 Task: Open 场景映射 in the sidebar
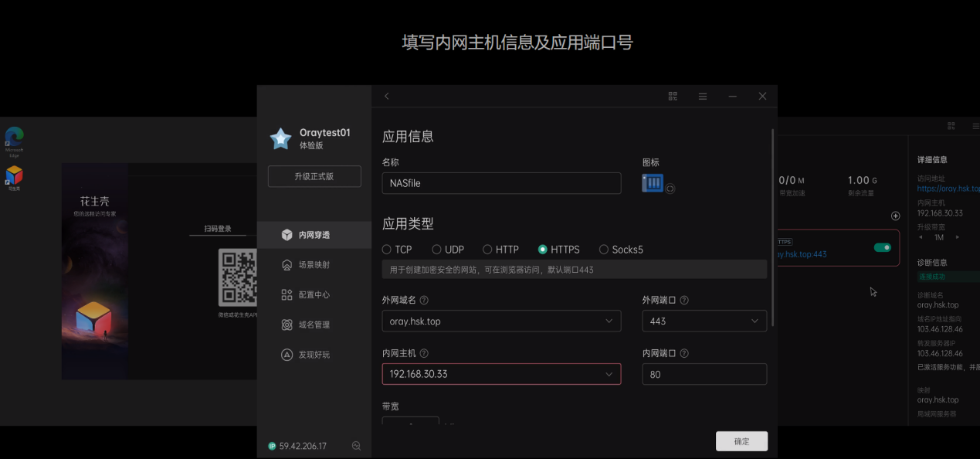coord(314,264)
